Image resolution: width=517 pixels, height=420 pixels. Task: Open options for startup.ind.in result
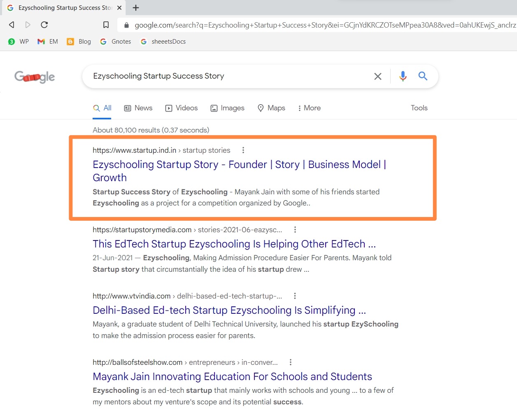tap(243, 150)
